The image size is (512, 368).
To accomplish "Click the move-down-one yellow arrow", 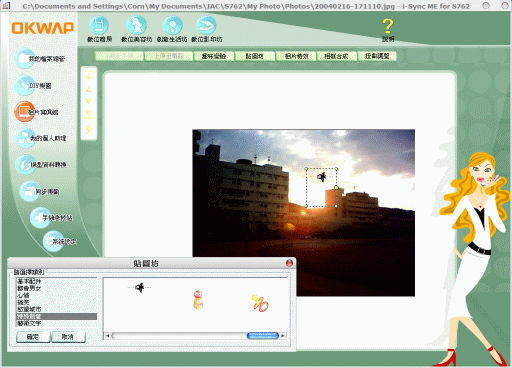I will 88,101.
